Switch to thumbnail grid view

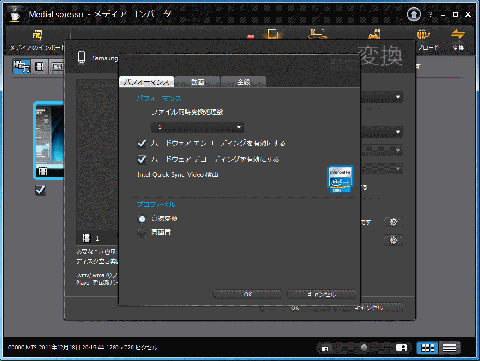pyautogui.click(x=427, y=348)
